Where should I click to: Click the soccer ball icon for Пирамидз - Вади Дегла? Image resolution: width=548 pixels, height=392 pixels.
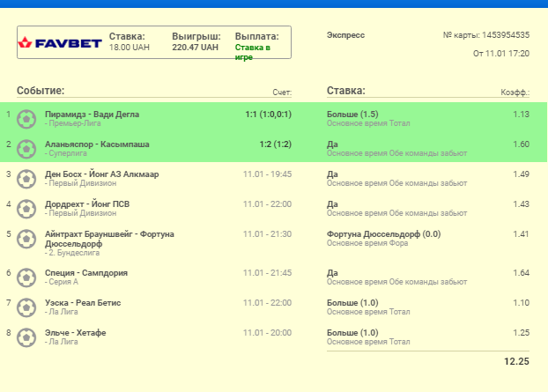(x=26, y=119)
